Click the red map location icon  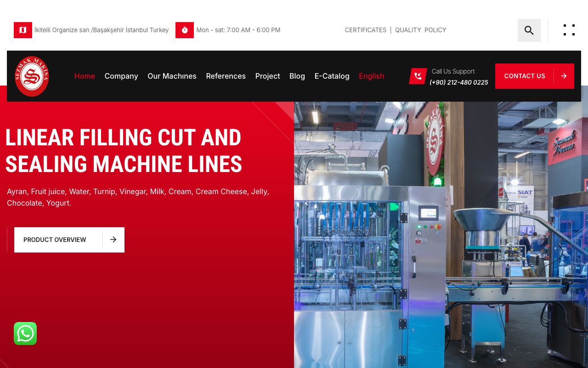[x=23, y=30]
